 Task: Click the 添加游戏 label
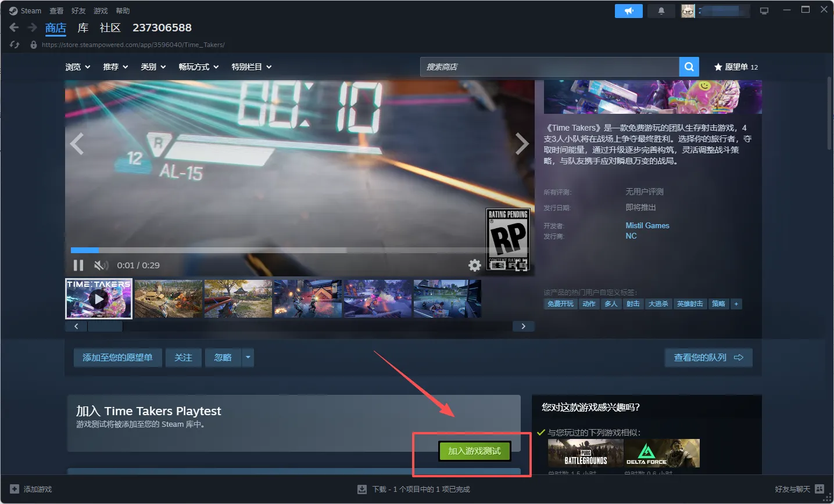pyautogui.click(x=38, y=489)
